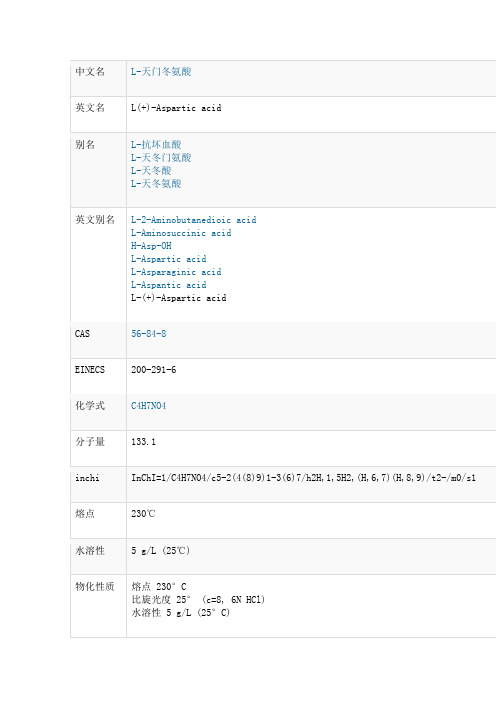Open the H-Asp-OH link

click(x=151, y=246)
